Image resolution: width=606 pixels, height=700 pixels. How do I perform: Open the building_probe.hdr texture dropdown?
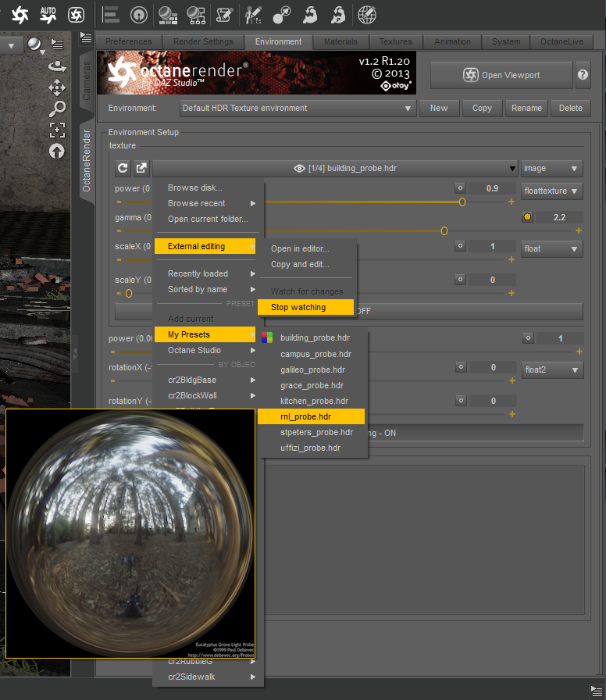(x=335, y=168)
